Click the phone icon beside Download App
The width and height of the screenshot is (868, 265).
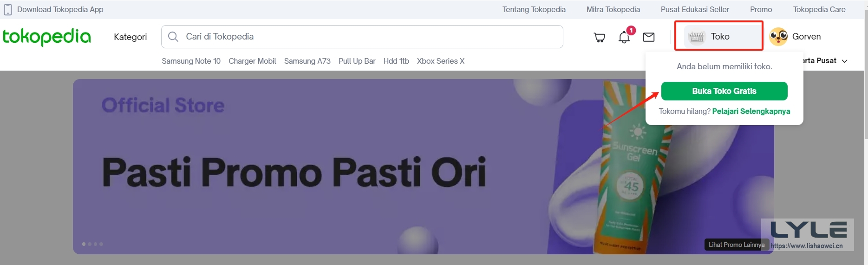8,9
